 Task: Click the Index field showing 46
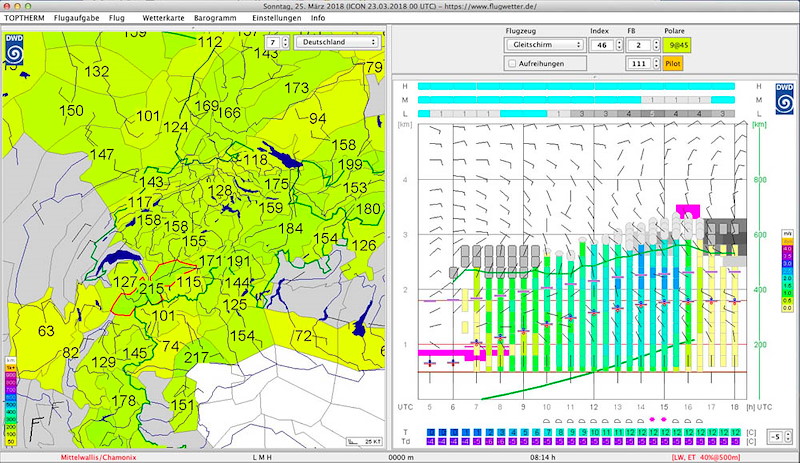click(603, 45)
